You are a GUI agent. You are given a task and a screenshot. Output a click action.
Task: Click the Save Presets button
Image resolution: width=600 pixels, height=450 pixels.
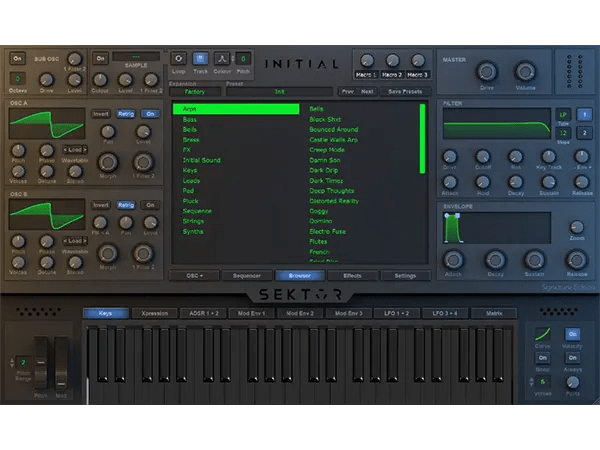(x=405, y=92)
